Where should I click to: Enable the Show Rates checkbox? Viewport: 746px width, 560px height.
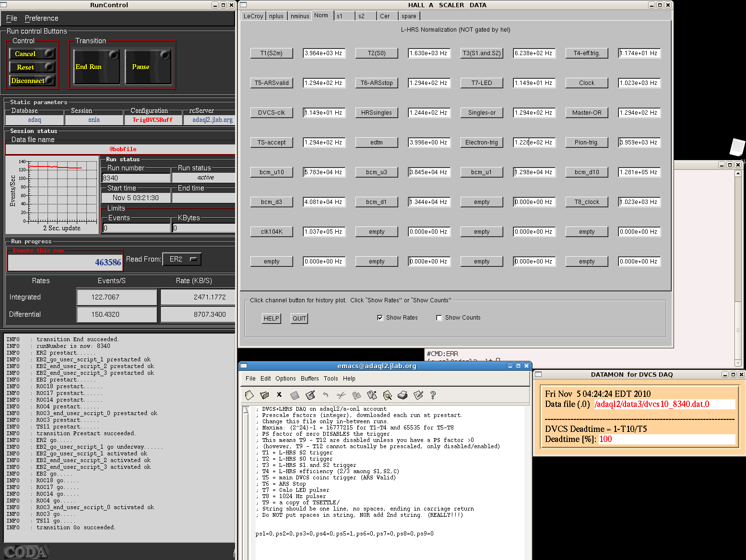tap(380, 318)
